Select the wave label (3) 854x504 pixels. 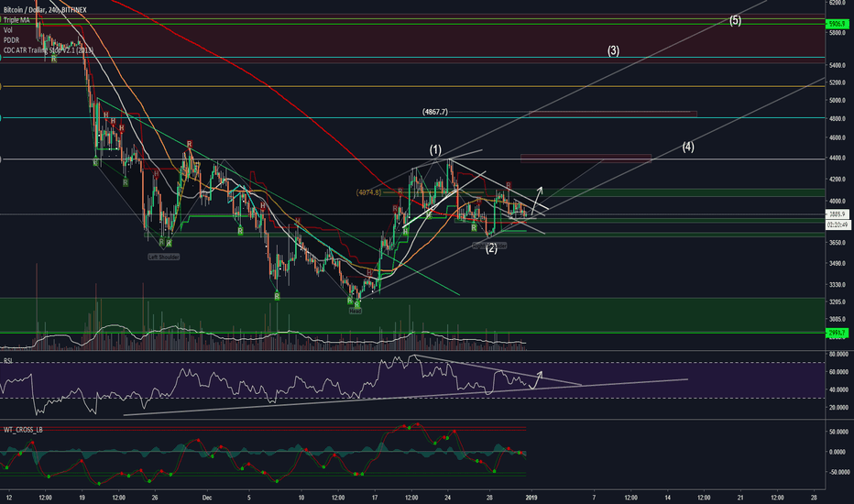(613, 50)
